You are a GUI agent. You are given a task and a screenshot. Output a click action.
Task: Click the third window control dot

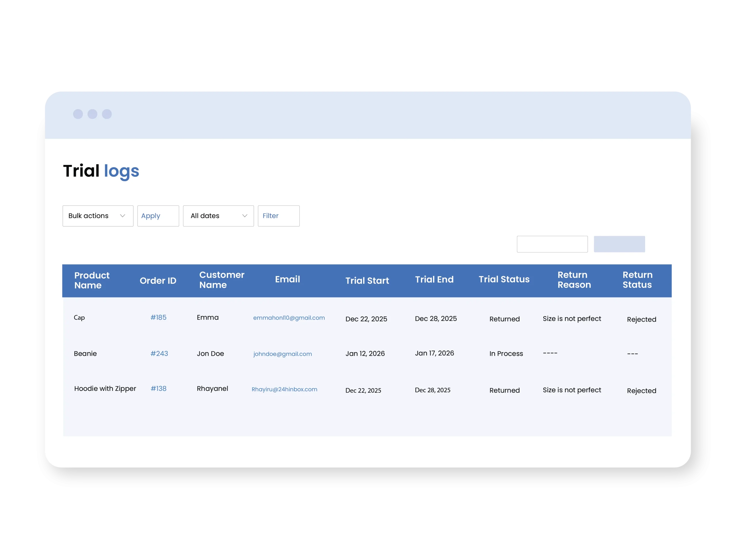(x=107, y=114)
